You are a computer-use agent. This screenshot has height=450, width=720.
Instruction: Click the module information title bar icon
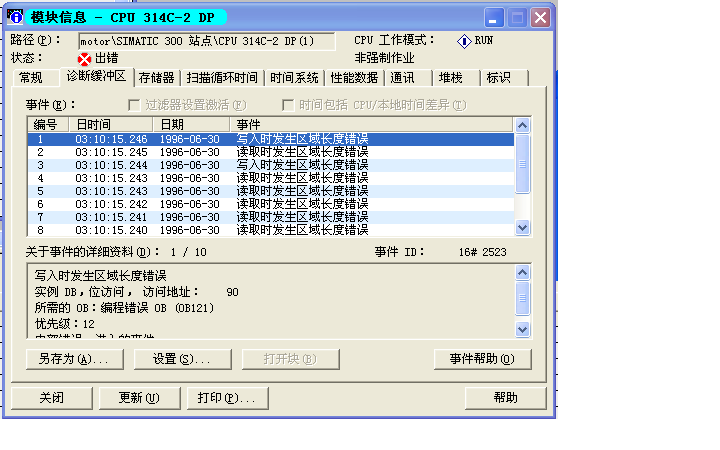point(15,17)
